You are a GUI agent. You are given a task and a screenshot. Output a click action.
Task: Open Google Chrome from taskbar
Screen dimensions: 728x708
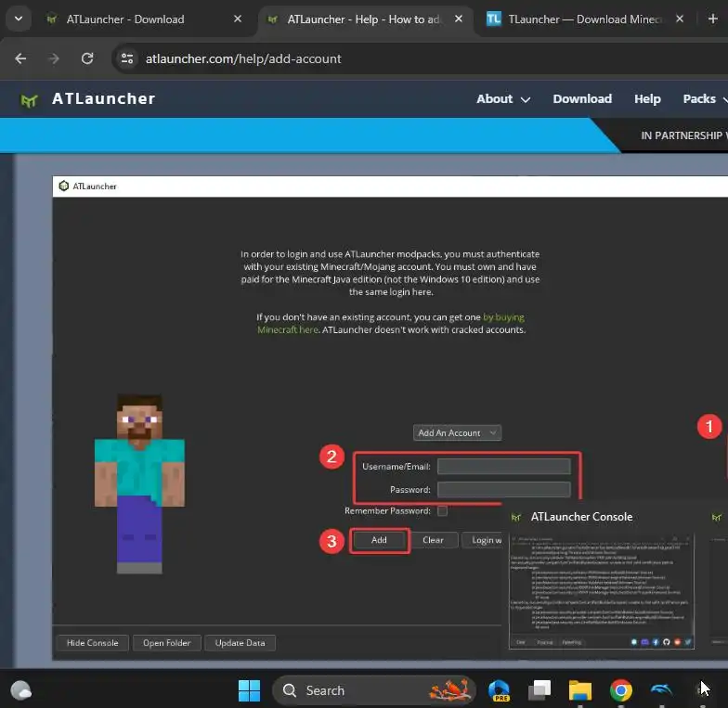(621, 690)
